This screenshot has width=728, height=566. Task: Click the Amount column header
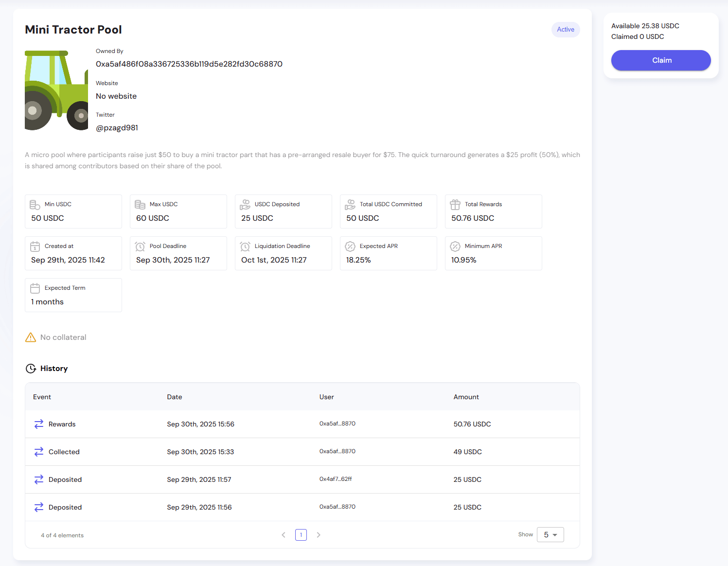466,397
